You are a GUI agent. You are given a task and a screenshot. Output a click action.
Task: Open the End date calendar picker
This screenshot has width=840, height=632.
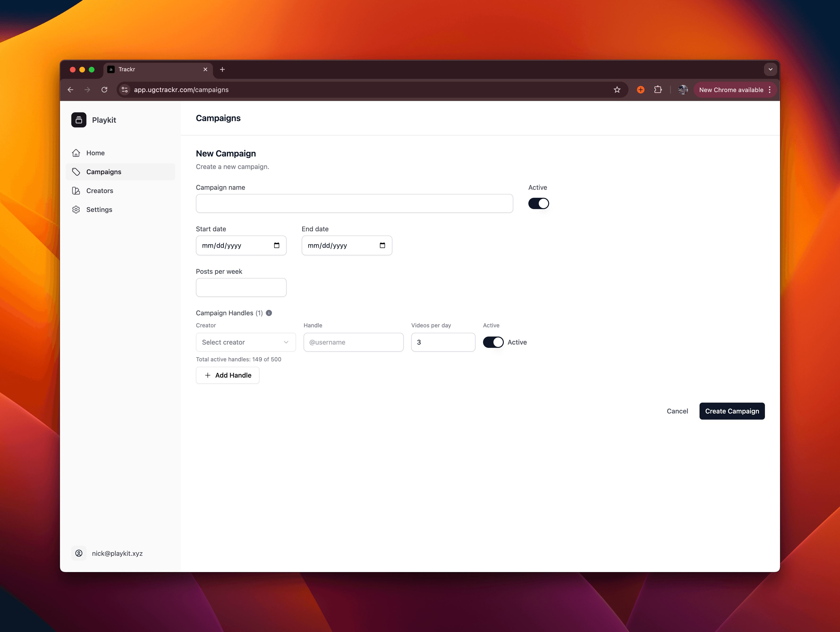tap(382, 246)
